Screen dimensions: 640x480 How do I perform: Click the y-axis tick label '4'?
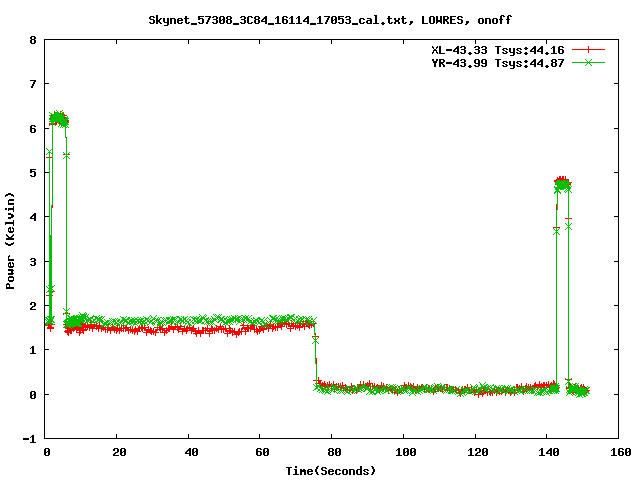click(33, 218)
